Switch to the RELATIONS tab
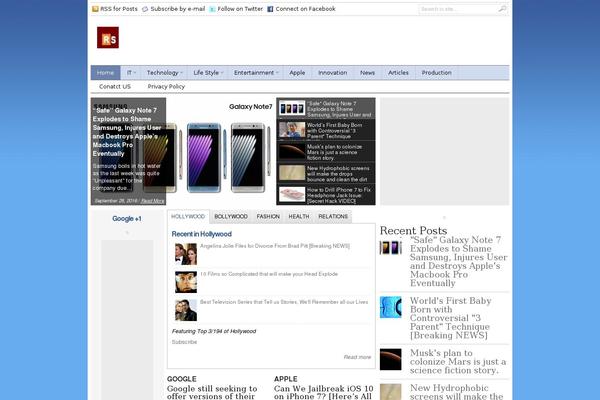The image size is (600, 400). [x=333, y=217]
